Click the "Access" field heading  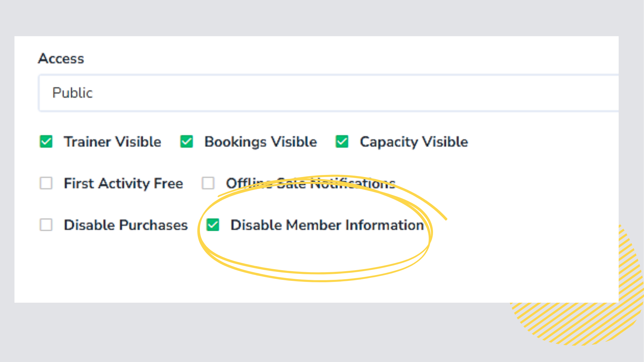[x=61, y=59]
